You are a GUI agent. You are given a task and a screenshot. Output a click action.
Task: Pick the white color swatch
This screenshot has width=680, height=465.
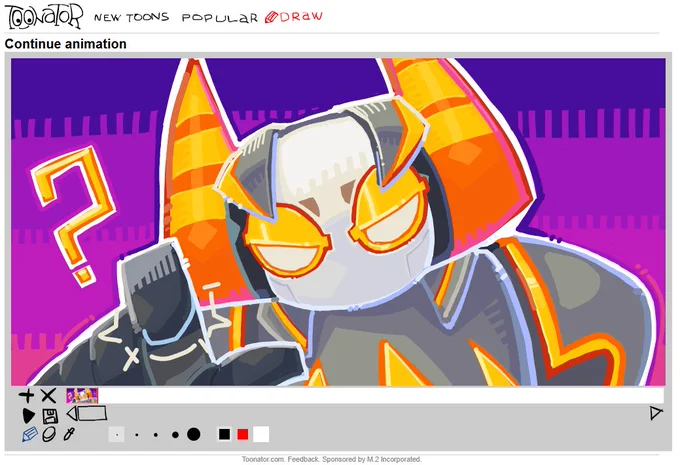coord(261,434)
